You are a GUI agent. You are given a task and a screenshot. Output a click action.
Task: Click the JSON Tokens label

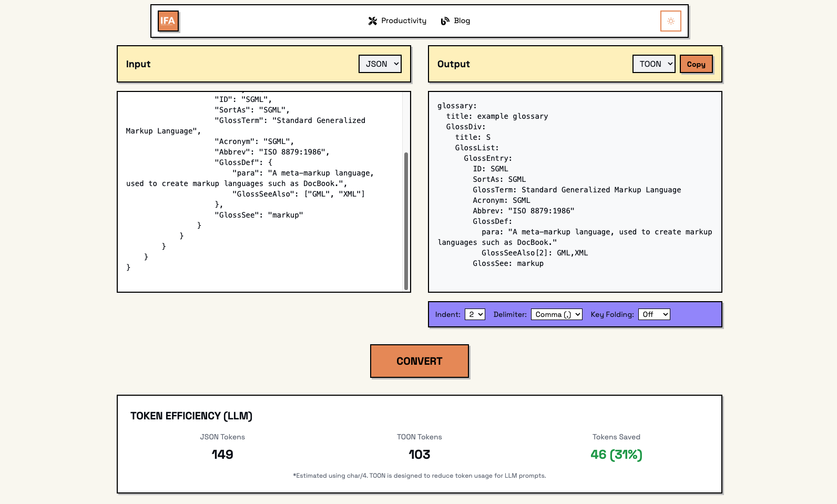click(222, 437)
